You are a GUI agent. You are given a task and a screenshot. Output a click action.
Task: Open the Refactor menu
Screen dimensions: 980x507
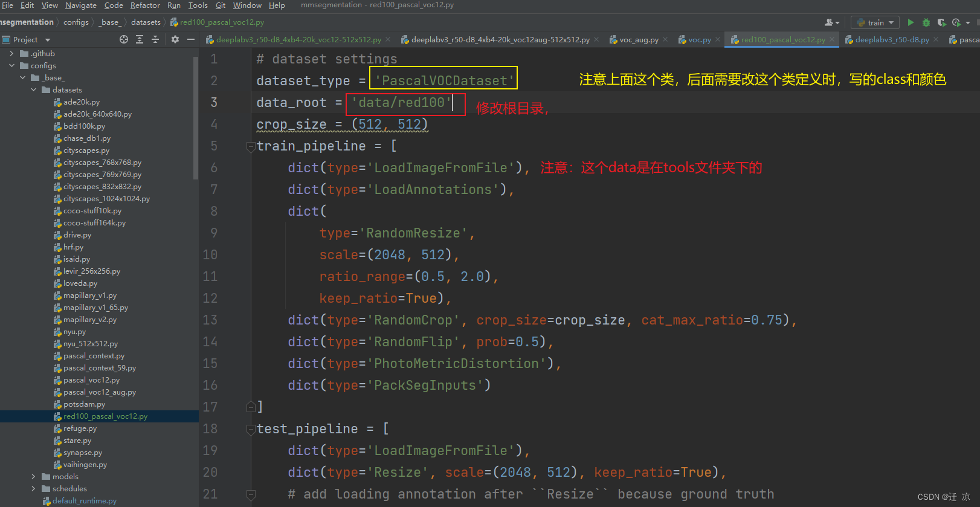pos(145,5)
